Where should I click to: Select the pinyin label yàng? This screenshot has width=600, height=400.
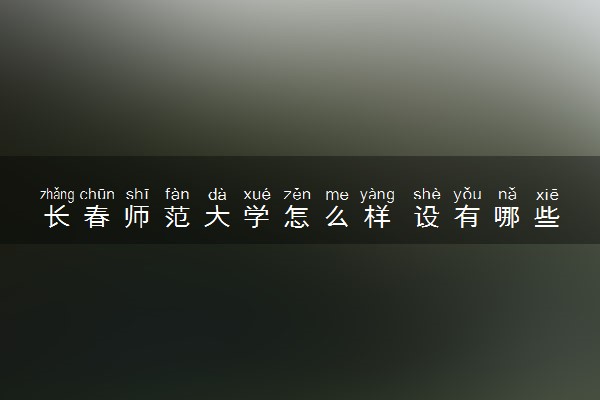point(377,195)
